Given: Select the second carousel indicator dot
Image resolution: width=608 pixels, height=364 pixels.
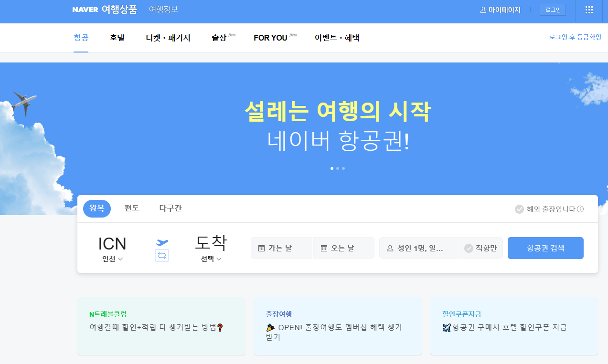Looking at the screenshot, I should tap(338, 168).
